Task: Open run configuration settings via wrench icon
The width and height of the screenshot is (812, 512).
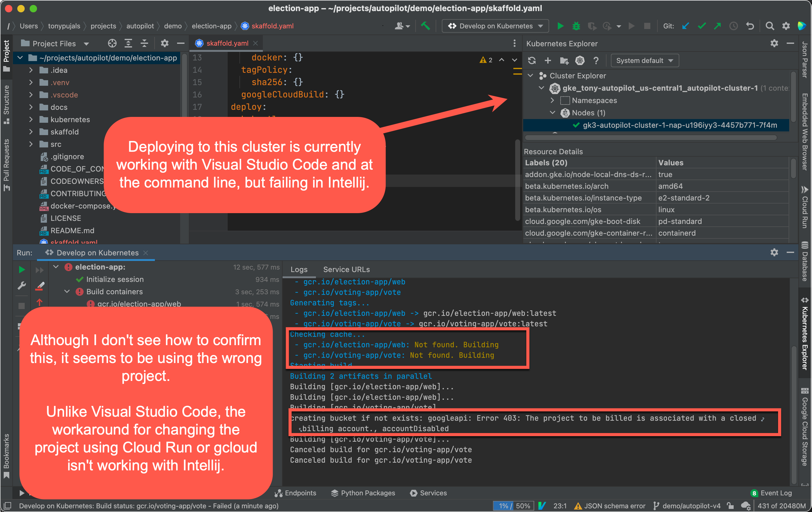Action: (x=22, y=286)
